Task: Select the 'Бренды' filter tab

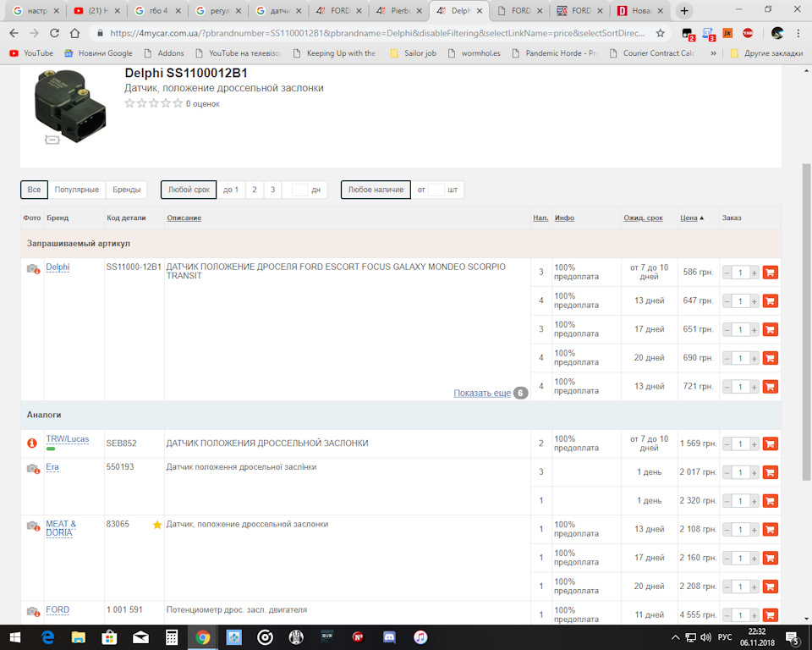Action: pyautogui.click(x=126, y=190)
